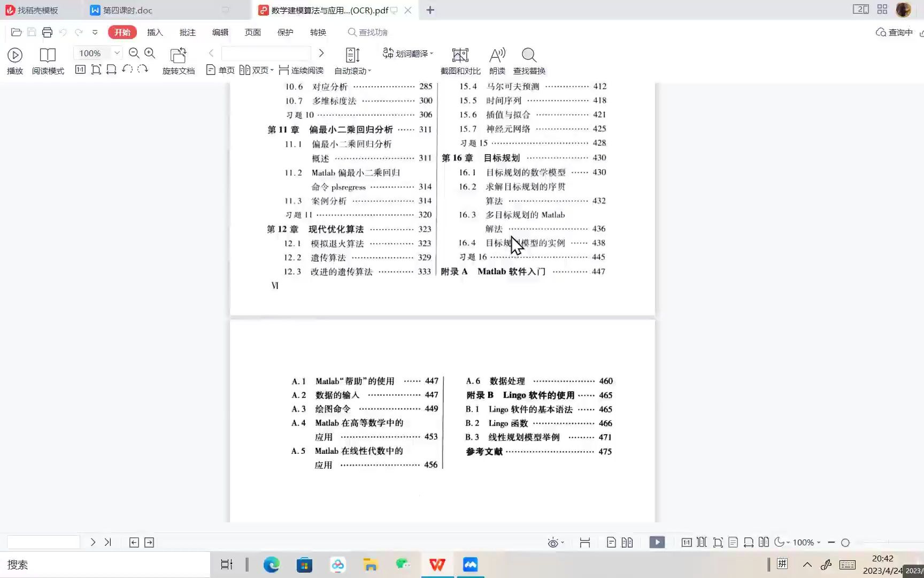Adjust the zoom slider in the status bar

(x=845, y=542)
